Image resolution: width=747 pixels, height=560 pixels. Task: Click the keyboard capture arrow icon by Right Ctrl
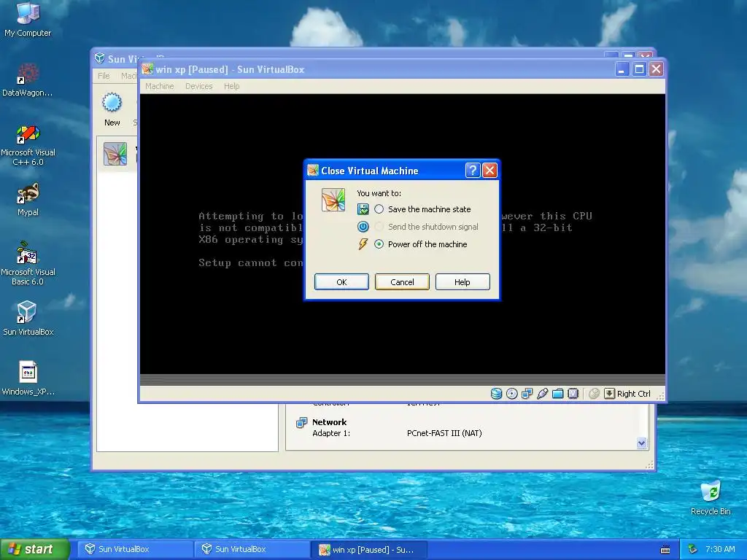(609, 394)
